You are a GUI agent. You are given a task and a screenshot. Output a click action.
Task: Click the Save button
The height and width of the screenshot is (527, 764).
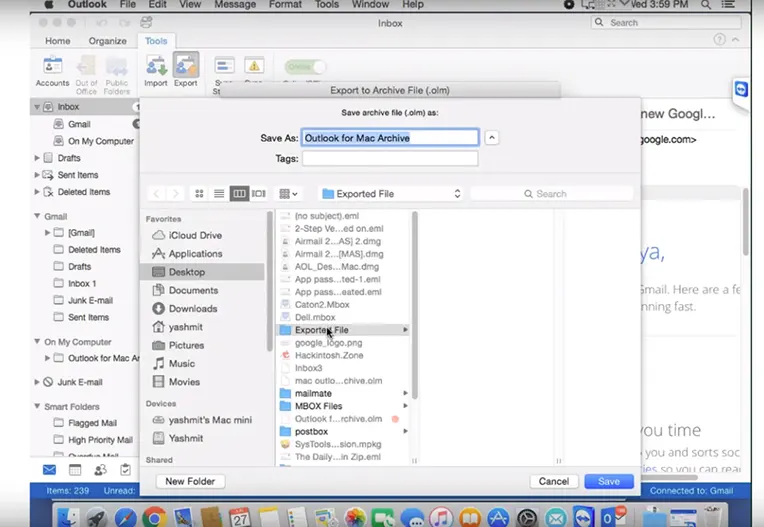tap(609, 481)
